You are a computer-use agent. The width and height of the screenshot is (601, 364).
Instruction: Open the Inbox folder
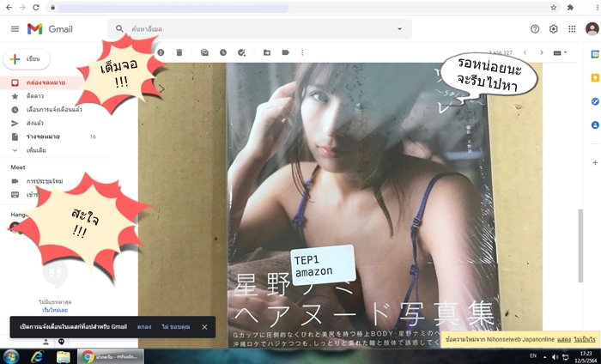[x=46, y=82]
